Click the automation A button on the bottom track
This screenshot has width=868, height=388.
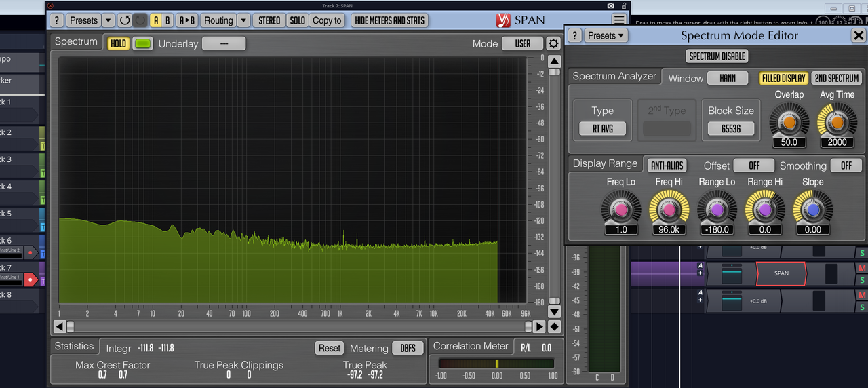click(701, 292)
